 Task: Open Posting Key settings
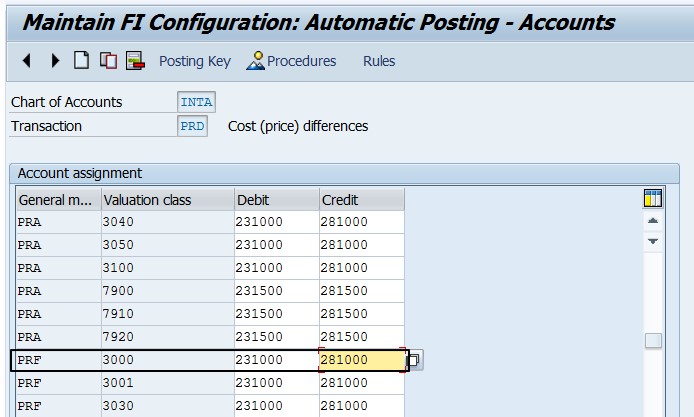tap(195, 61)
